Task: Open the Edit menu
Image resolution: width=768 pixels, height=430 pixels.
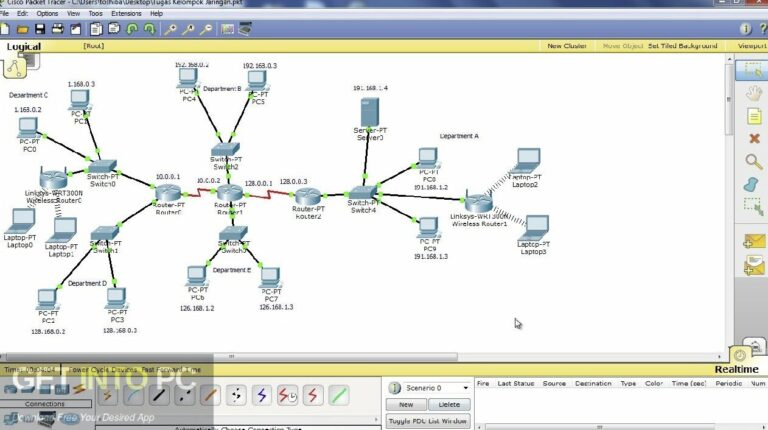Action: (23, 14)
